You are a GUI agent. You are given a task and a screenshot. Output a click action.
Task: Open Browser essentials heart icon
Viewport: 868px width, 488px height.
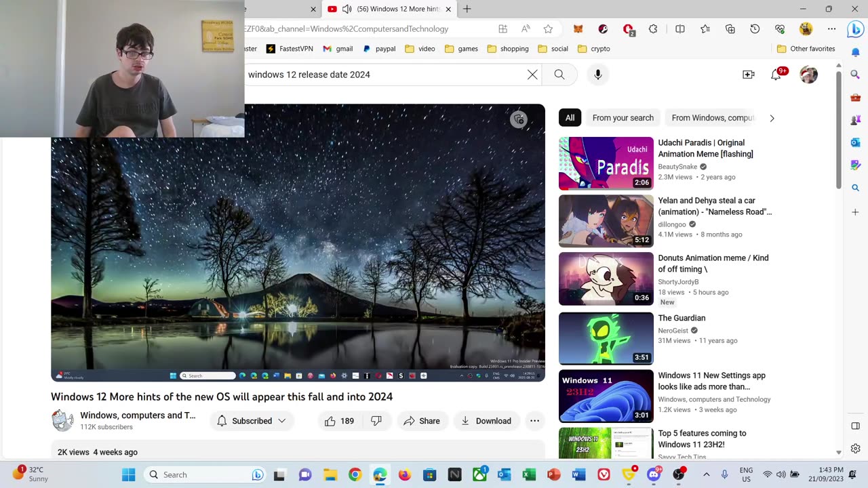click(x=780, y=29)
